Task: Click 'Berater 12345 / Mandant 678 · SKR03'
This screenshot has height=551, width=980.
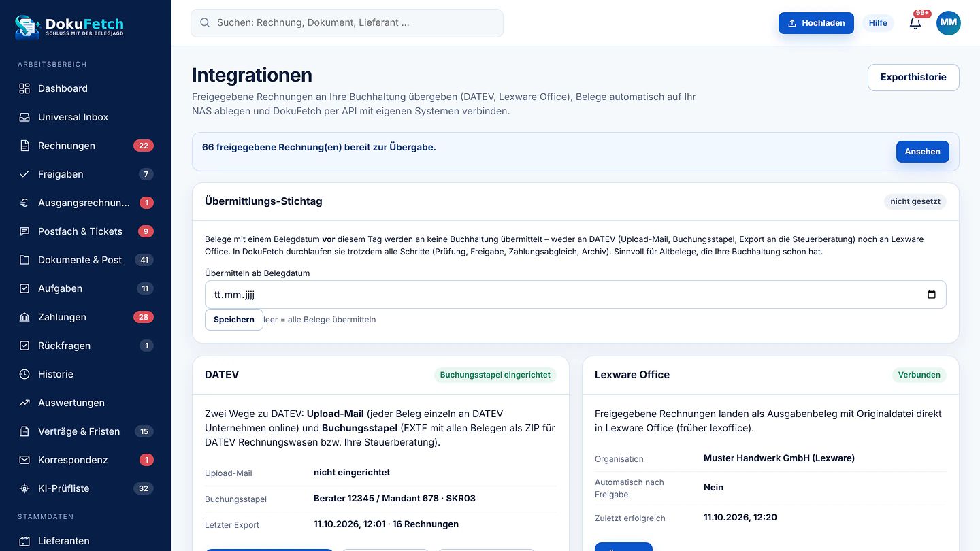Action: [x=395, y=498]
